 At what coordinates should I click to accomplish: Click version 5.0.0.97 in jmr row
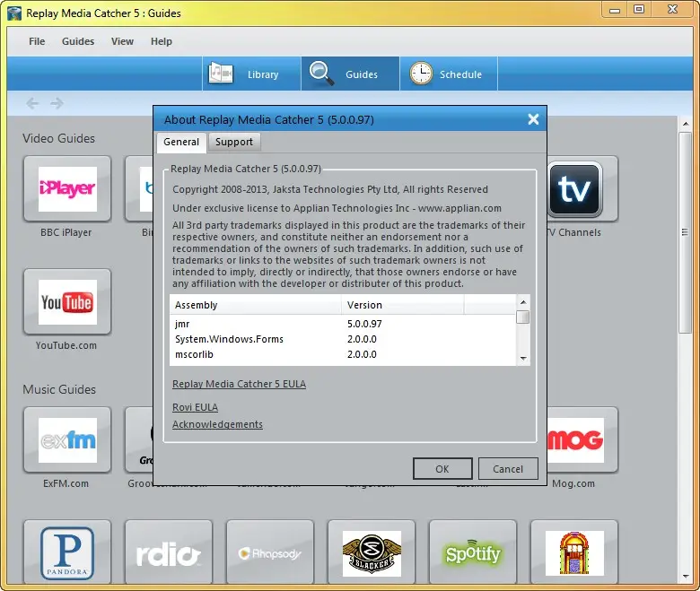[364, 324]
